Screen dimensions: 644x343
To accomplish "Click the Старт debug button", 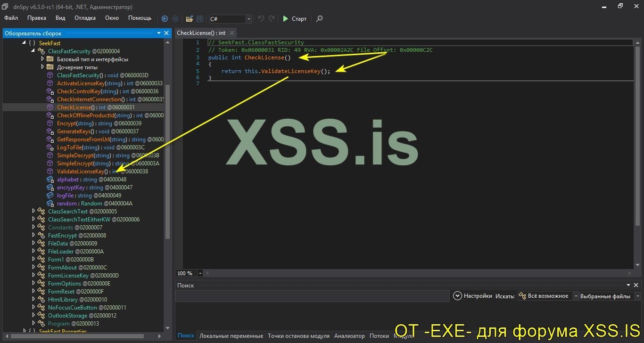I will pos(295,19).
